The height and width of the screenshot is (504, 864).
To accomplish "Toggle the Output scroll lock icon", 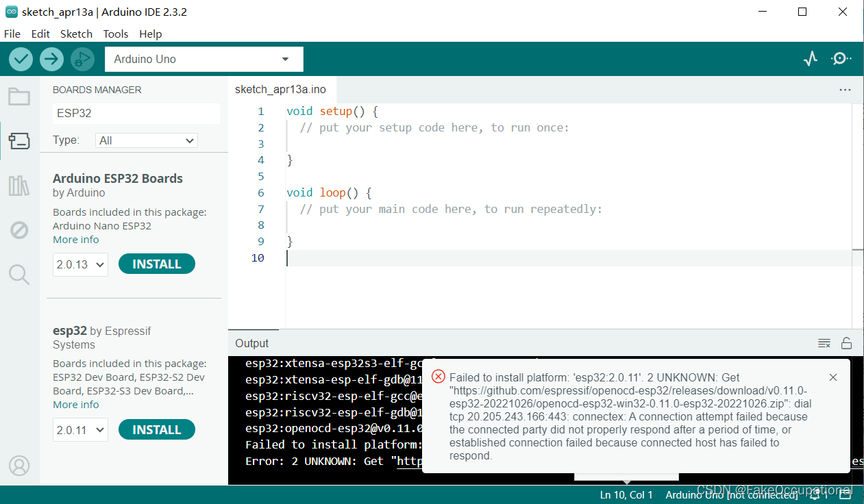I will (847, 343).
